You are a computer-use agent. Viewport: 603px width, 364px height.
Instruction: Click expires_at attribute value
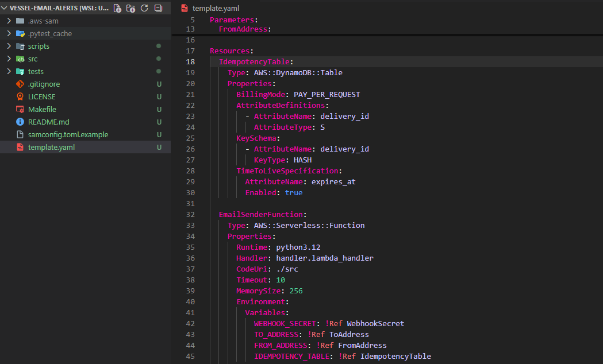click(x=333, y=181)
